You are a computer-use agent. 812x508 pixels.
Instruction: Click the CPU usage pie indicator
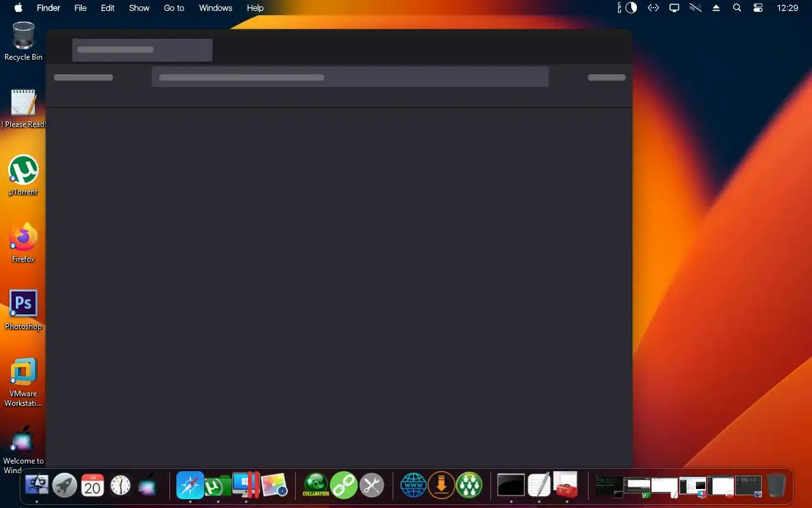click(x=631, y=8)
